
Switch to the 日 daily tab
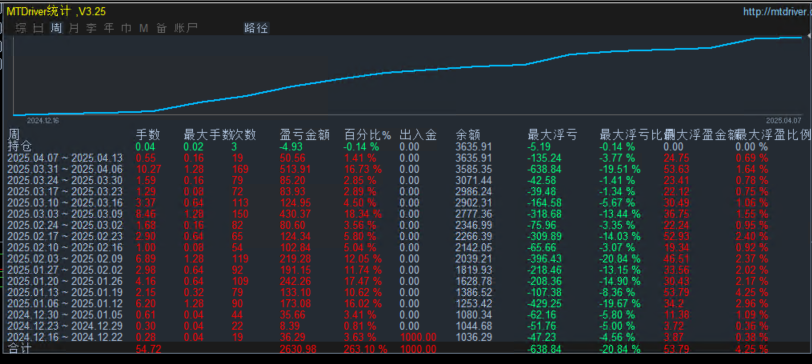pyautogui.click(x=38, y=28)
